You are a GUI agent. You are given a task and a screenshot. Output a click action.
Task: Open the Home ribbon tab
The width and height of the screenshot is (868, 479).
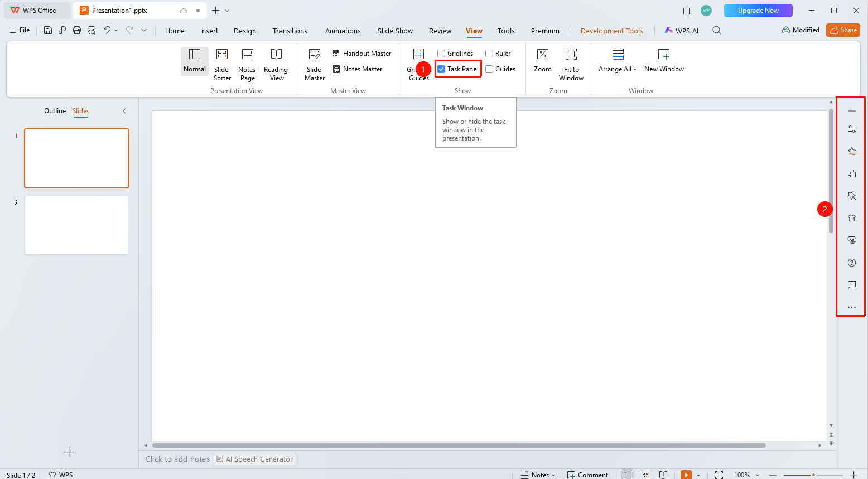point(175,31)
